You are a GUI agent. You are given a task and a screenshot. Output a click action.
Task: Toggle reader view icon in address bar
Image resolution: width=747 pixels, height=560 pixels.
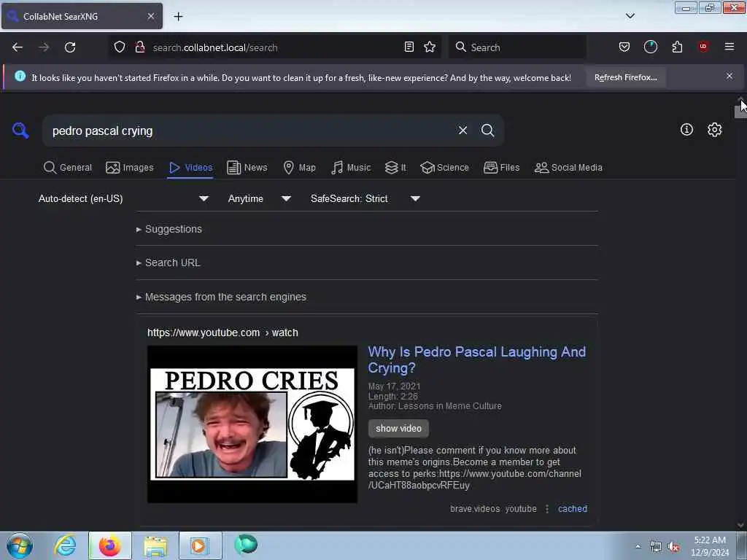409,47
